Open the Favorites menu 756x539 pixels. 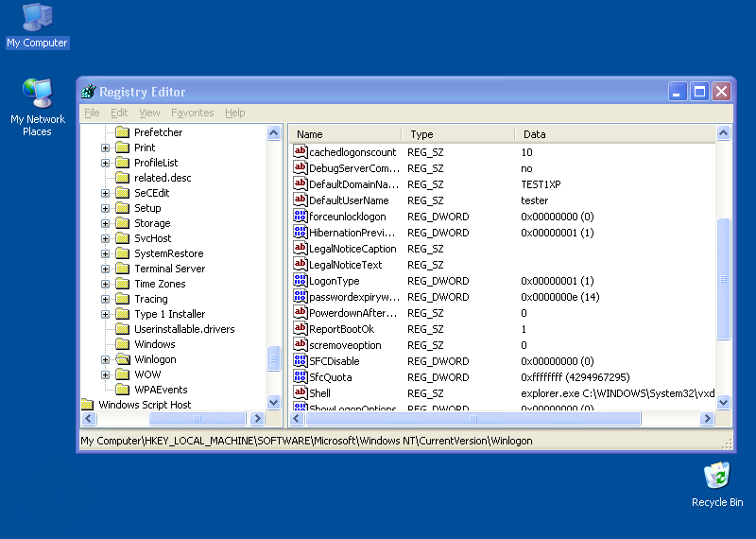[x=193, y=113]
